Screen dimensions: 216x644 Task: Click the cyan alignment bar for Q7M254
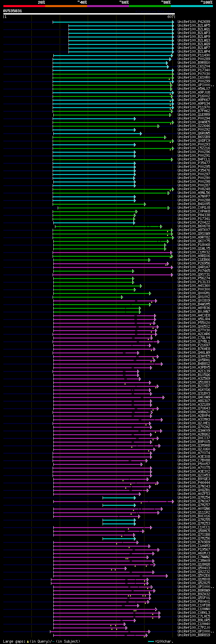pyautogui.click(x=119, y=498)
